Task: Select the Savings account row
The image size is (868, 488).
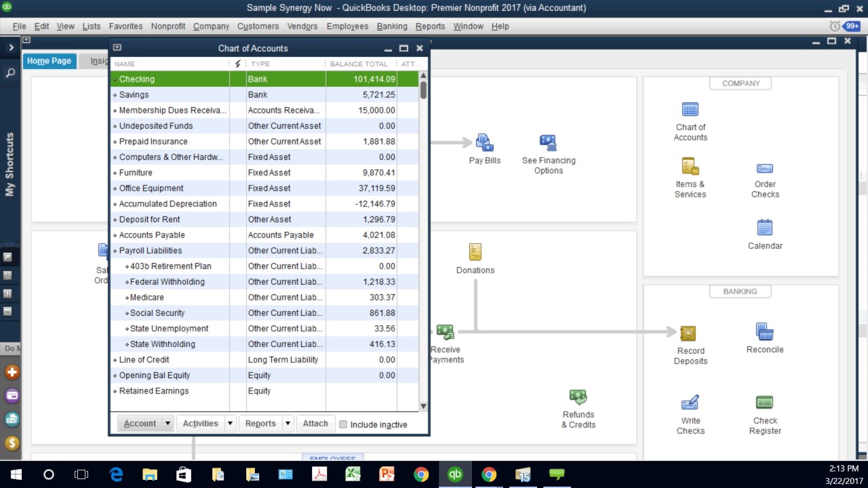Action: click(264, 95)
